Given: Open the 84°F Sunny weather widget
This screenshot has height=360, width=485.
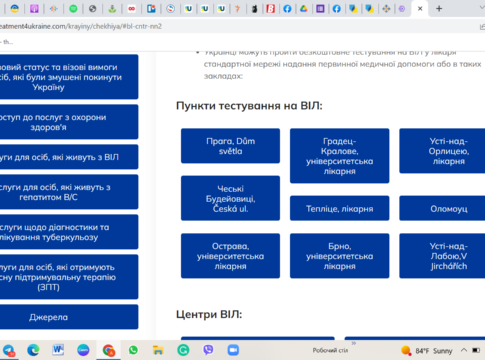Looking at the screenshot, I should coord(427,351).
